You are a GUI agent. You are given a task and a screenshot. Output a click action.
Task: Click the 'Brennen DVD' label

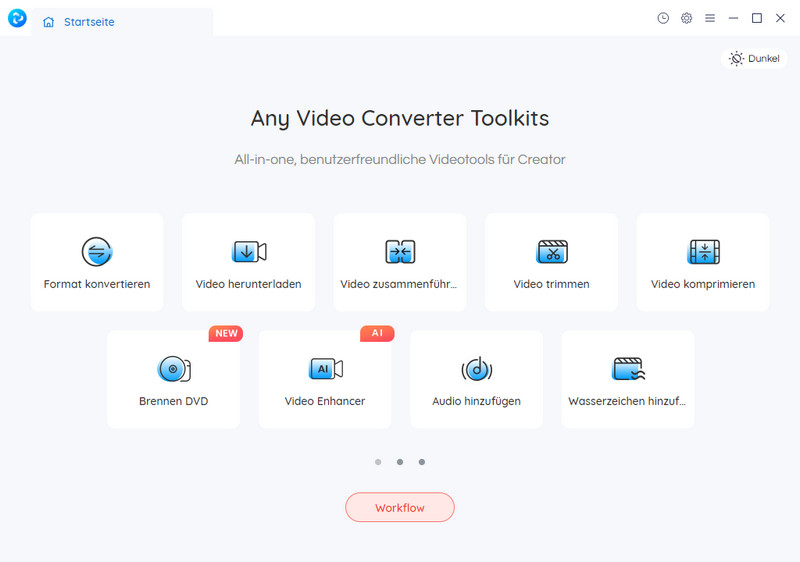coord(173,401)
